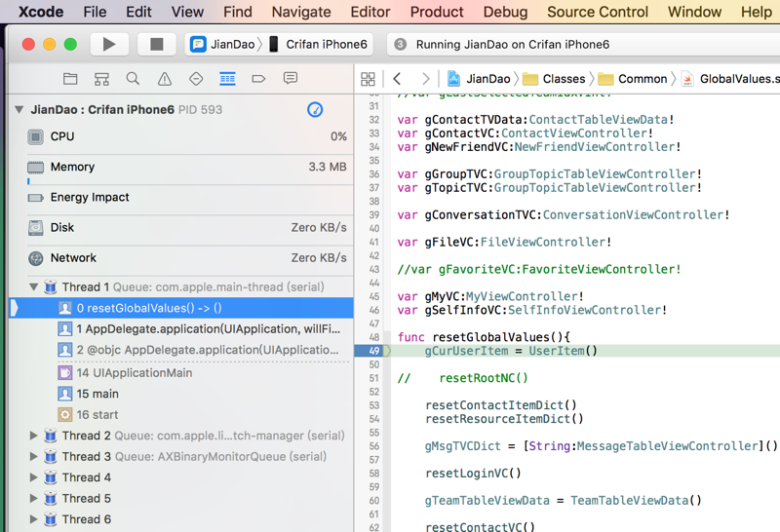Open the Symbol navigator icon
The height and width of the screenshot is (532, 780).
[x=101, y=79]
